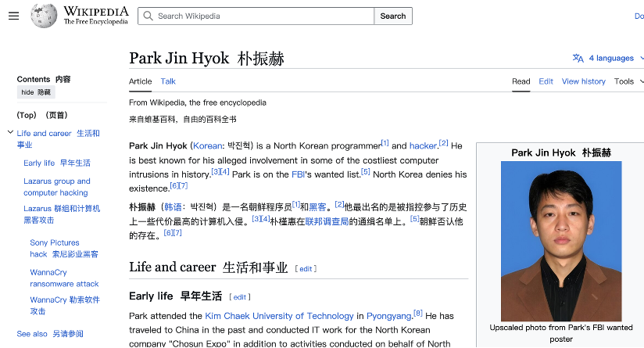
Task: Edit the Early life section
Action: (x=240, y=297)
